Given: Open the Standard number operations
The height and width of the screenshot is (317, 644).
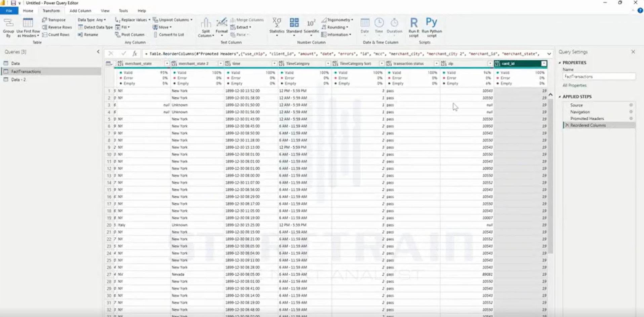Looking at the screenshot, I should point(294,26).
